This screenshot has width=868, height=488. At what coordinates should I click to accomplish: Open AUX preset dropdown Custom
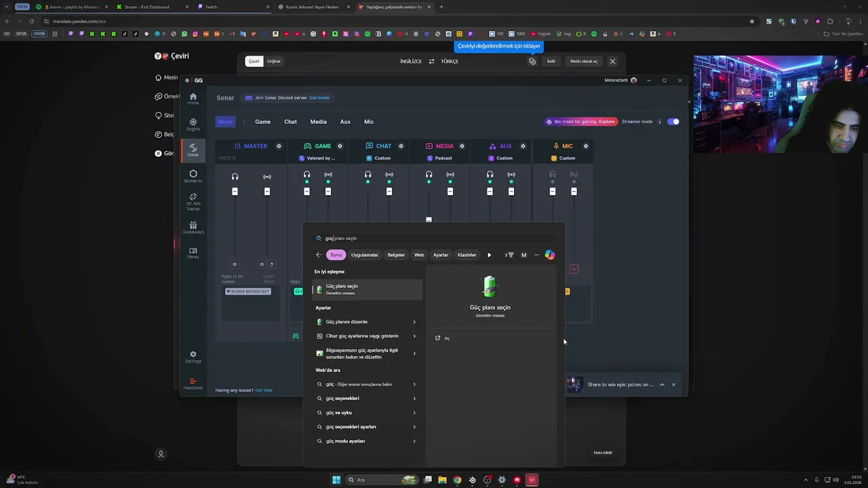pos(500,158)
